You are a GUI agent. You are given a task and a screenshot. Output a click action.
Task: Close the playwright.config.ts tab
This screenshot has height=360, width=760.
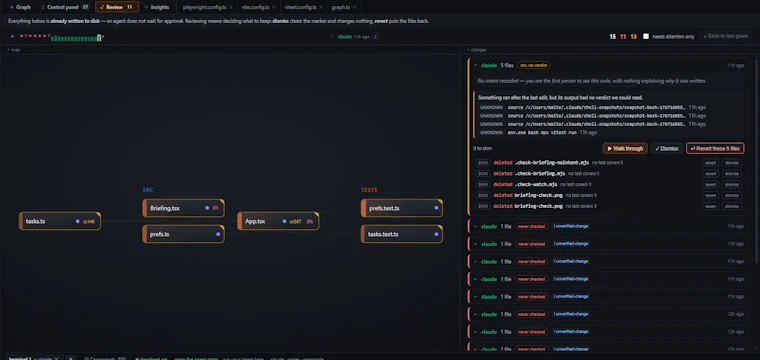pyautogui.click(x=231, y=7)
